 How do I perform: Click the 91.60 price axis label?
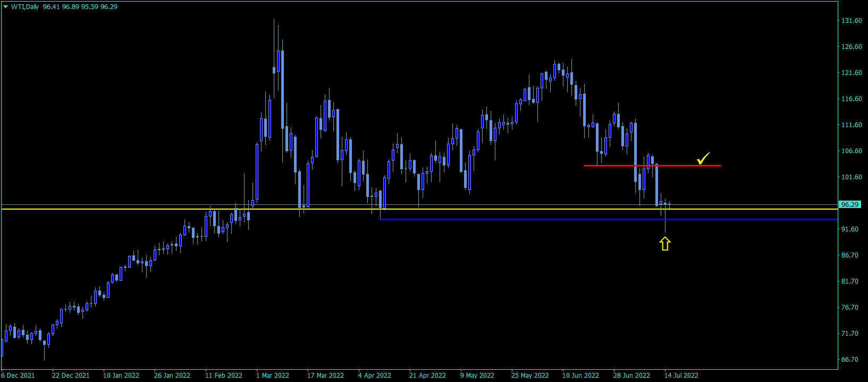pos(850,229)
